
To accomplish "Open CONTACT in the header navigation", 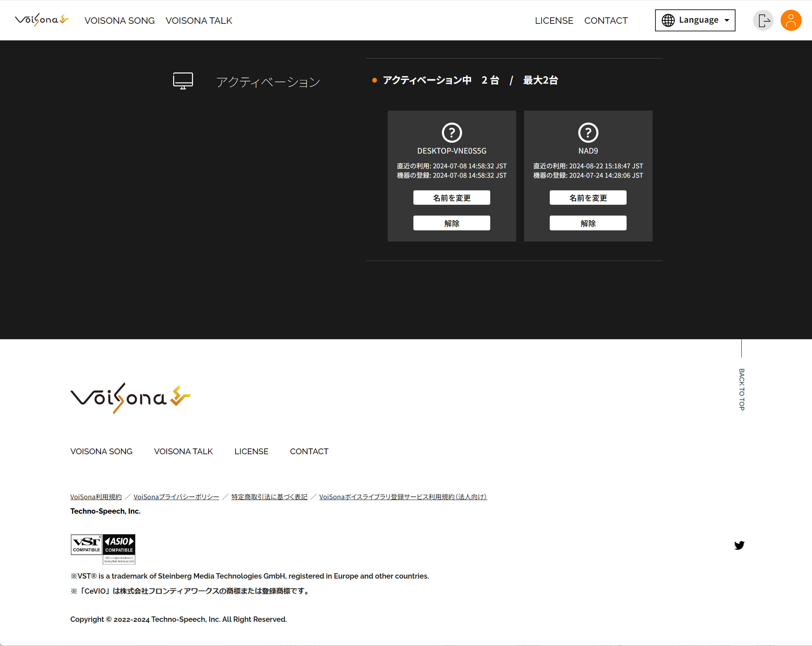I will point(606,21).
